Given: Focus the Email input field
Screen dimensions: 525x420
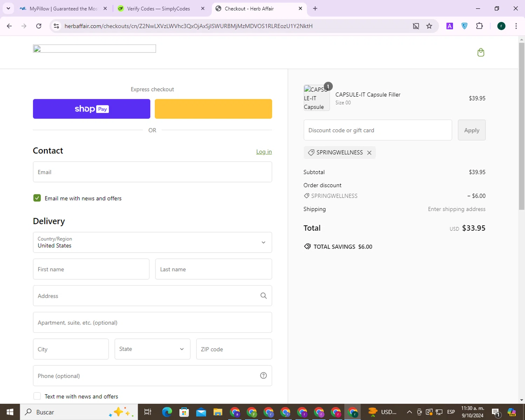Looking at the screenshot, I should pos(152,172).
